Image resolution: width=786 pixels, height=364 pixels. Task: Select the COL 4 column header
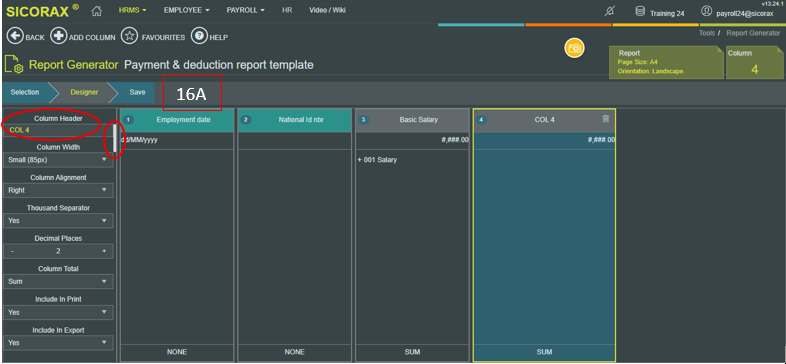(544, 120)
